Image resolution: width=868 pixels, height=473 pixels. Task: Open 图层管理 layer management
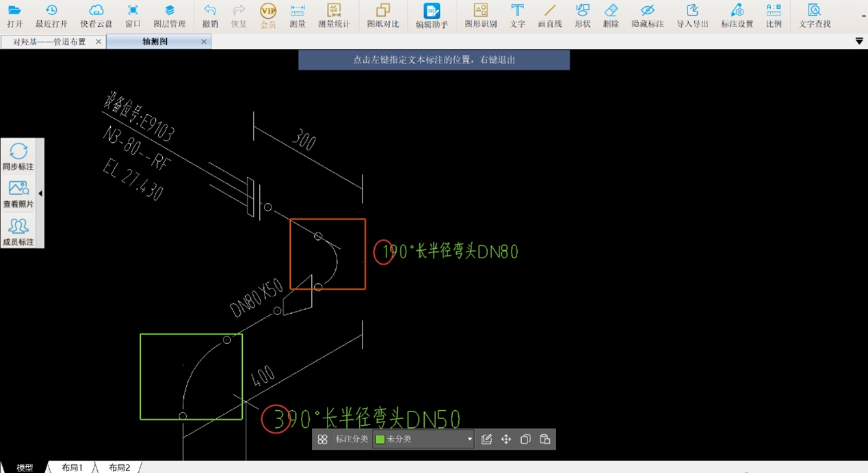[169, 16]
